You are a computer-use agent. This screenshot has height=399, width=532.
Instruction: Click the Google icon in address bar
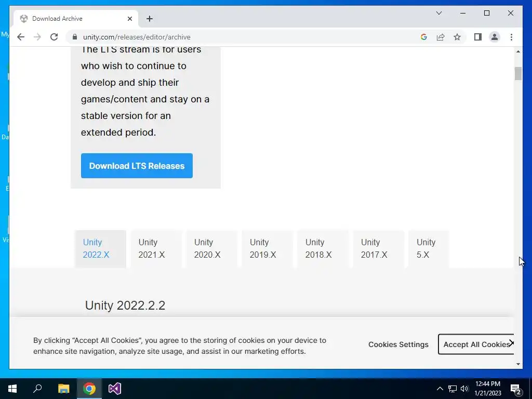click(424, 37)
